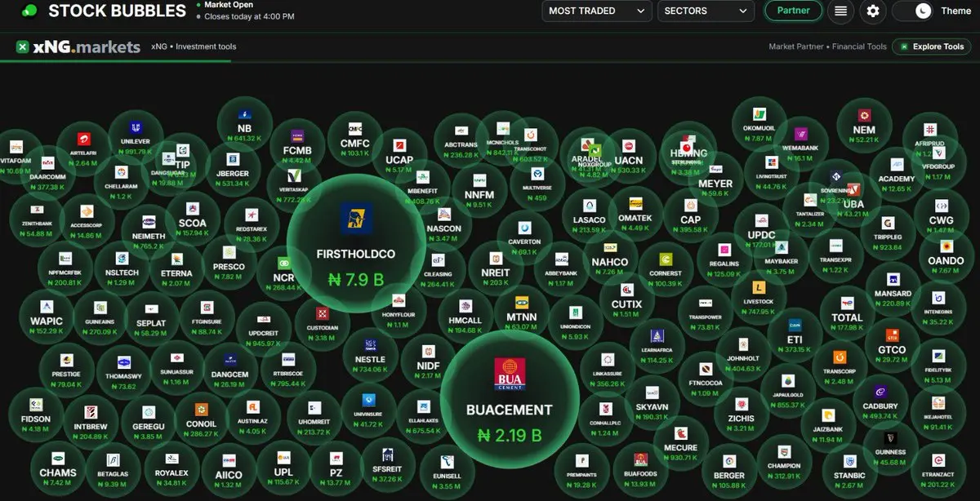Image resolution: width=980 pixels, height=501 pixels.
Task: Expand the MOST TRADED dropdown
Action: point(596,11)
